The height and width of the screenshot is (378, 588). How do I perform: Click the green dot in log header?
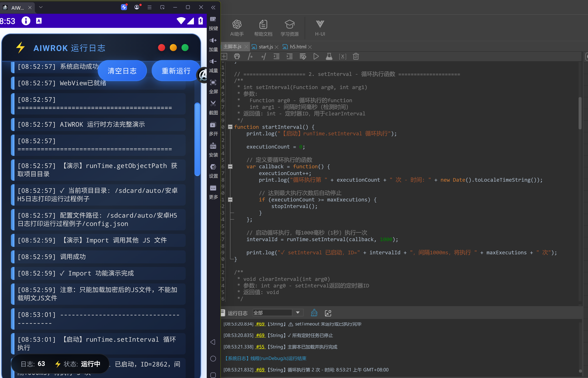coord(185,48)
